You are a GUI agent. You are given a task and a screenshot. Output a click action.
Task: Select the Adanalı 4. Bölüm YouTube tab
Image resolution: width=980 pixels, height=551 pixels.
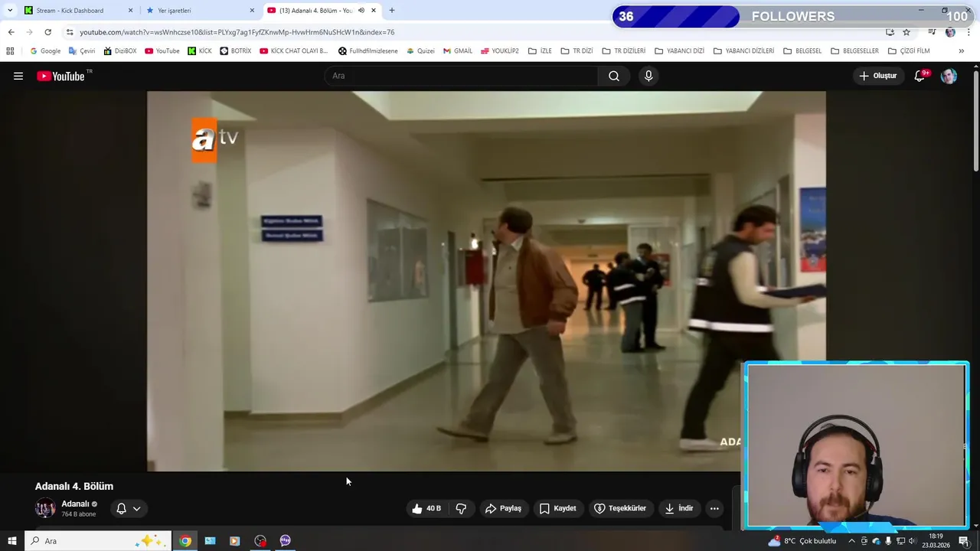[315, 11]
